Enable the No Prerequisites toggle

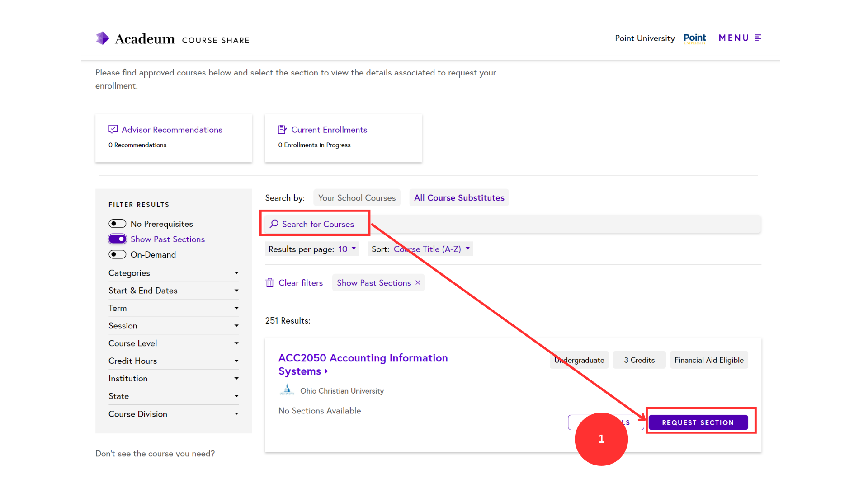point(117,224)
